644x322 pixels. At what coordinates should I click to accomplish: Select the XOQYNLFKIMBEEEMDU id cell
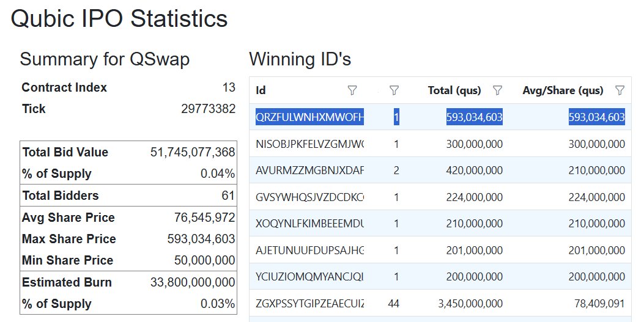coord(309,224)
